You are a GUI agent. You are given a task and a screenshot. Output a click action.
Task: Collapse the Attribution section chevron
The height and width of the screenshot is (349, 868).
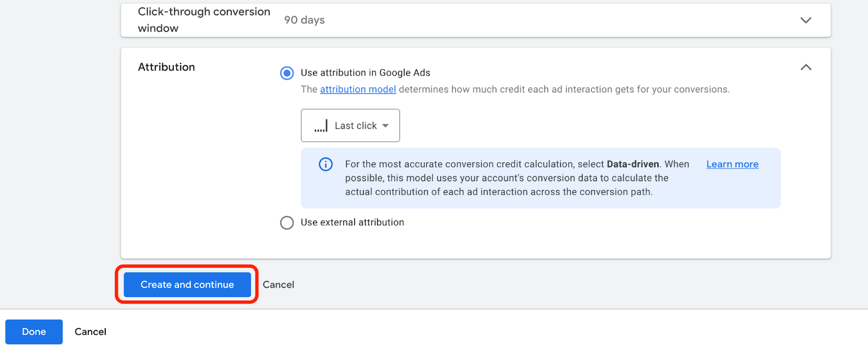tap(806, 67)
